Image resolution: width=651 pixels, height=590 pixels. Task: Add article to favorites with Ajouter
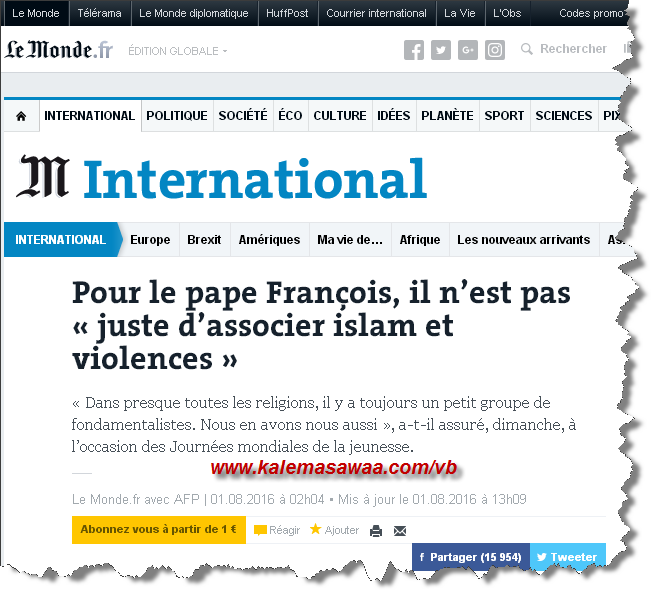334,530
